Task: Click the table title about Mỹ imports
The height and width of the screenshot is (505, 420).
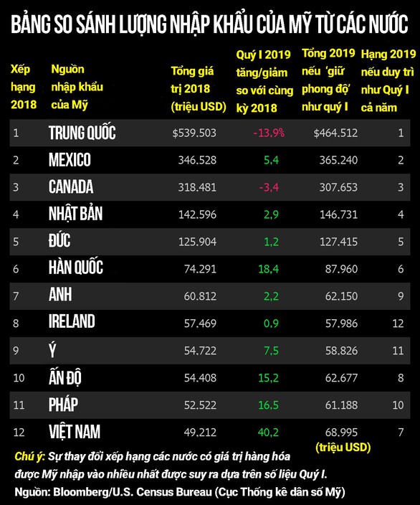Action: 209,23
